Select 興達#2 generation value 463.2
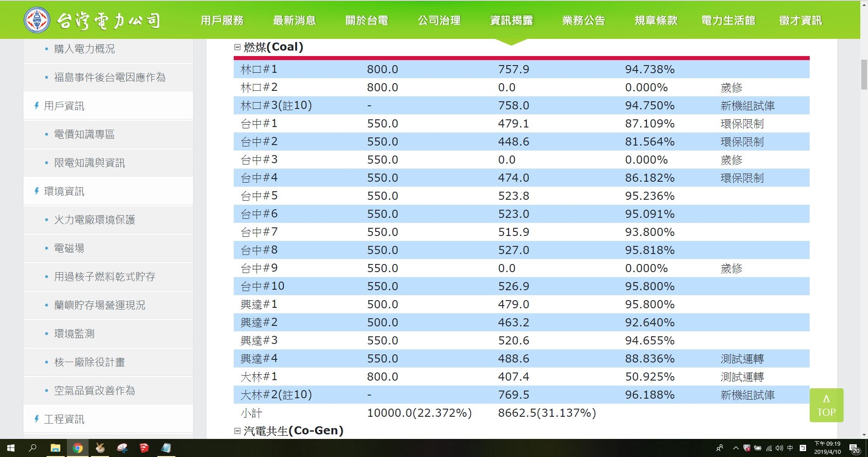Viewport: 868px width, 457px height. (x=514, y=322)
